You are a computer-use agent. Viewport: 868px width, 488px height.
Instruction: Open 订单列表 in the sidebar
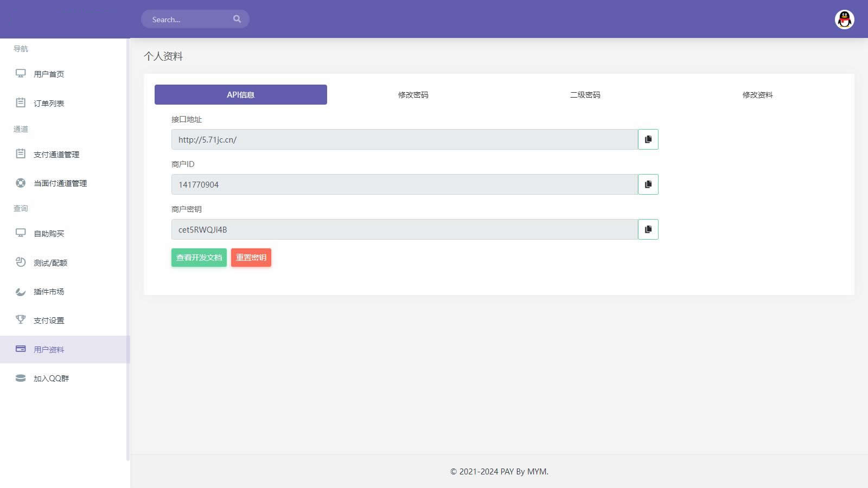(49, 104)
